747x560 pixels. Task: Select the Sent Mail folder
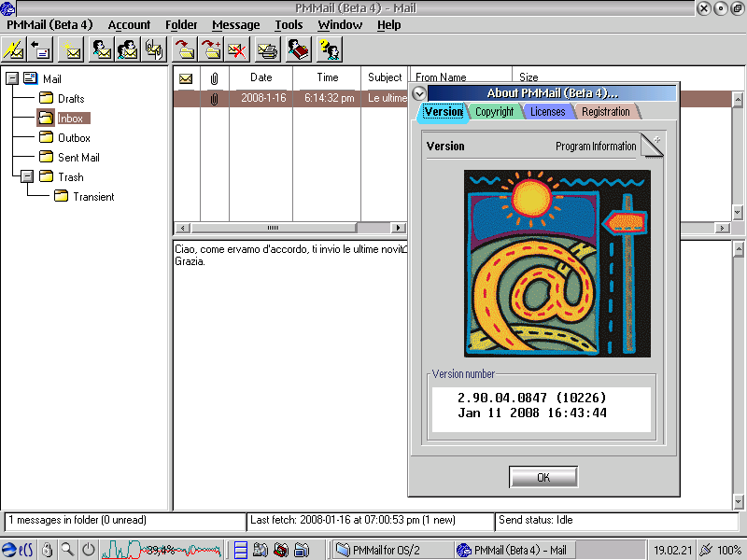(x=78, y=158)
